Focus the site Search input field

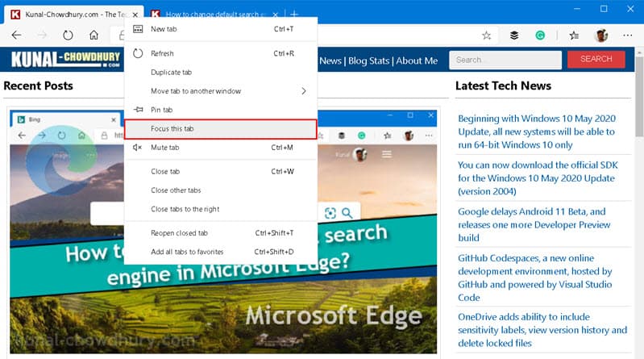pyautogui.click(x=505, y=60)
